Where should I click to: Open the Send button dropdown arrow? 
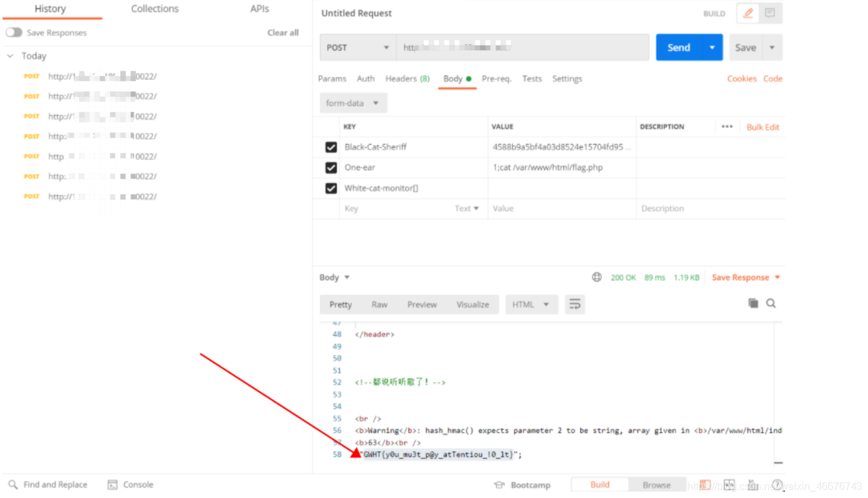[x=712, y=48]
